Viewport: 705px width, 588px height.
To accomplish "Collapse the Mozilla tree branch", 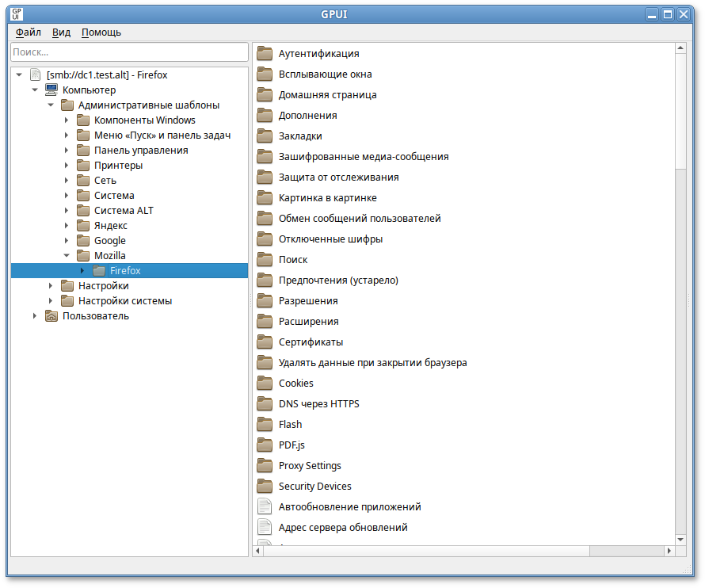I will pyautogui.click(x=67, y=255).
